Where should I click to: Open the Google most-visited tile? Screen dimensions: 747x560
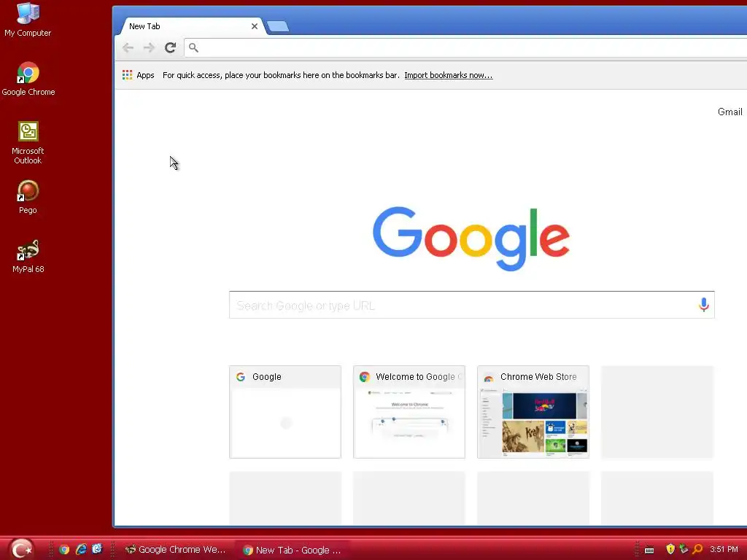click(x=285, y=412)
